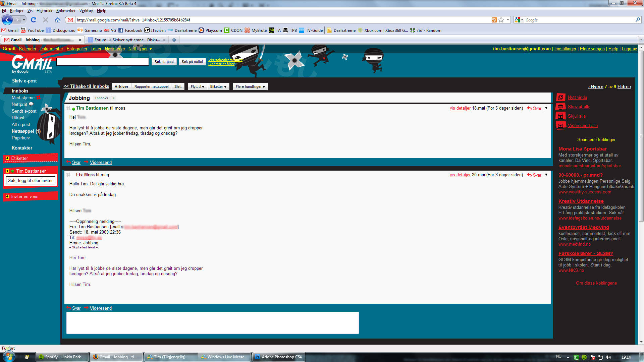Star the message from Fix Moss

pos(68,175)
